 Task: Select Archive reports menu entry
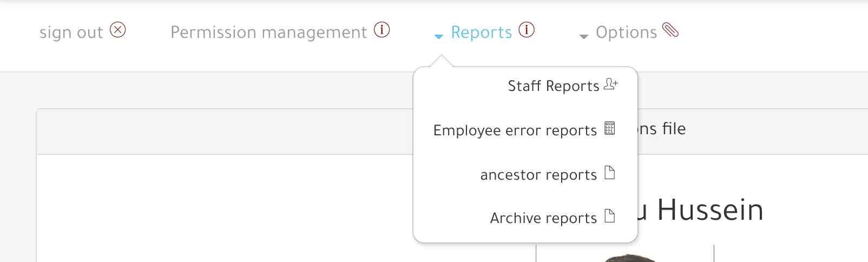pos(543,218)
